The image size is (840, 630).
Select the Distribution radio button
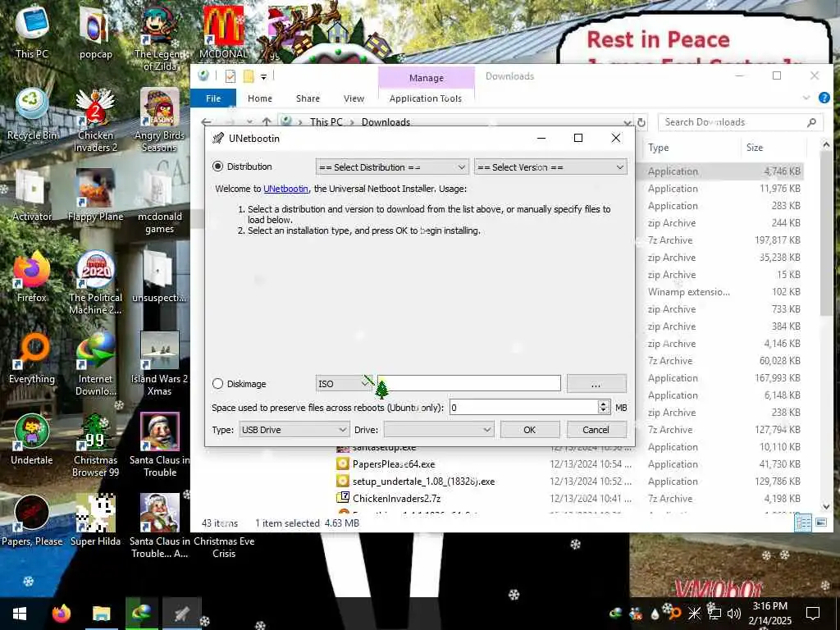tap(217, 167)
